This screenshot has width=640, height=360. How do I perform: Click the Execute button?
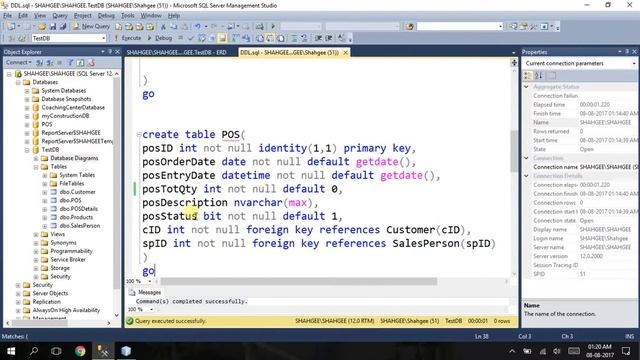(x=127, y=38)
